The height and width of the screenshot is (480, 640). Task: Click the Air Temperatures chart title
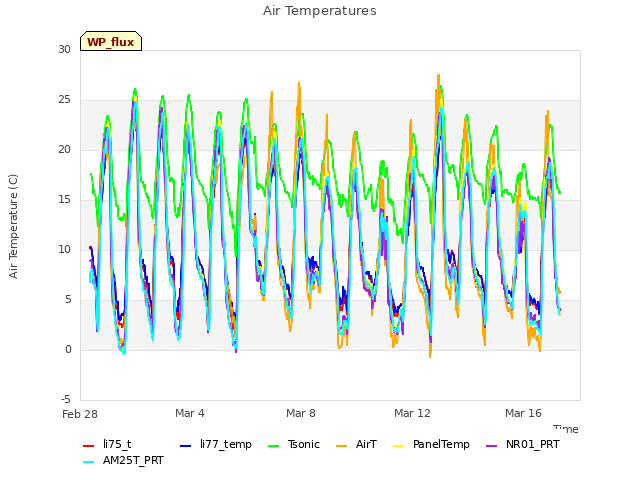coord(320,11)
